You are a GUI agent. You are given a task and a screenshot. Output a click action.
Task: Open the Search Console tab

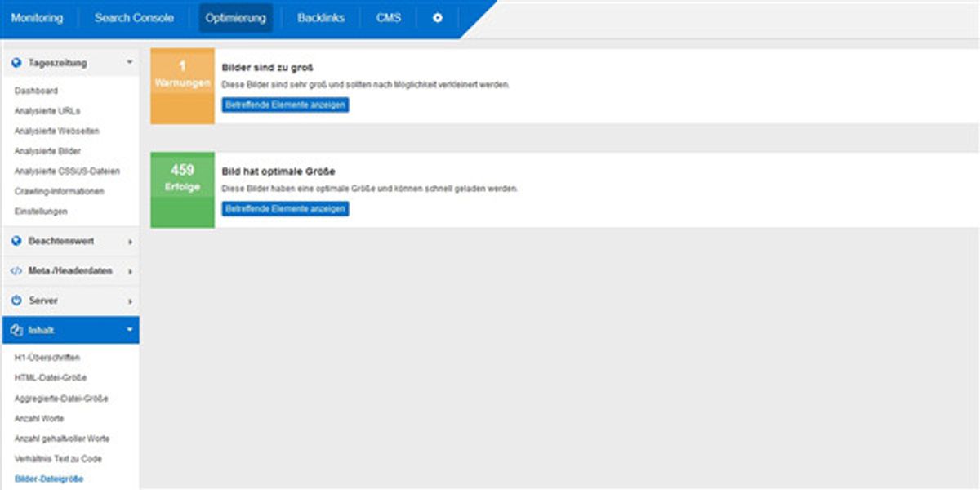coord(134,18)
